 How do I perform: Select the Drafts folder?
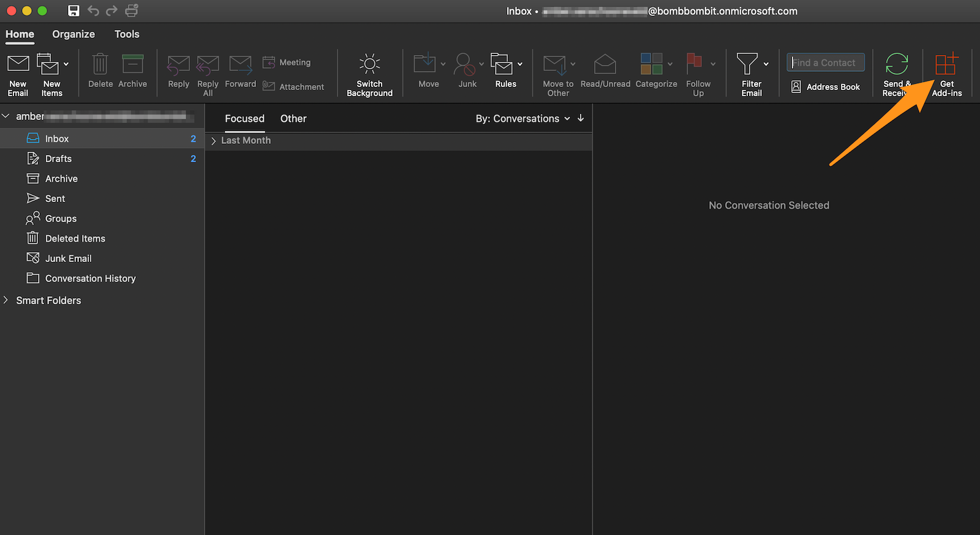pos(102,159)
